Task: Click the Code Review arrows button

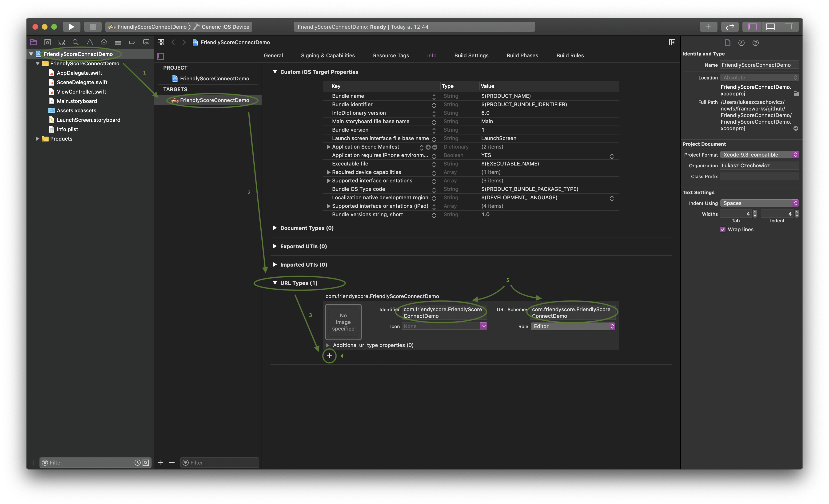Action: click(x=730, y=27)
